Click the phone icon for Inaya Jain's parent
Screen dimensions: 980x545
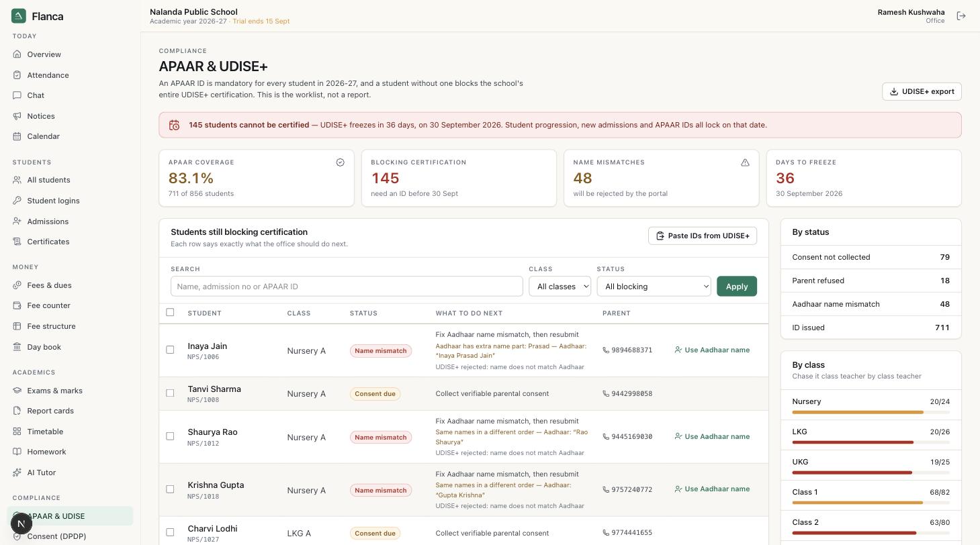tap(606, 350)
